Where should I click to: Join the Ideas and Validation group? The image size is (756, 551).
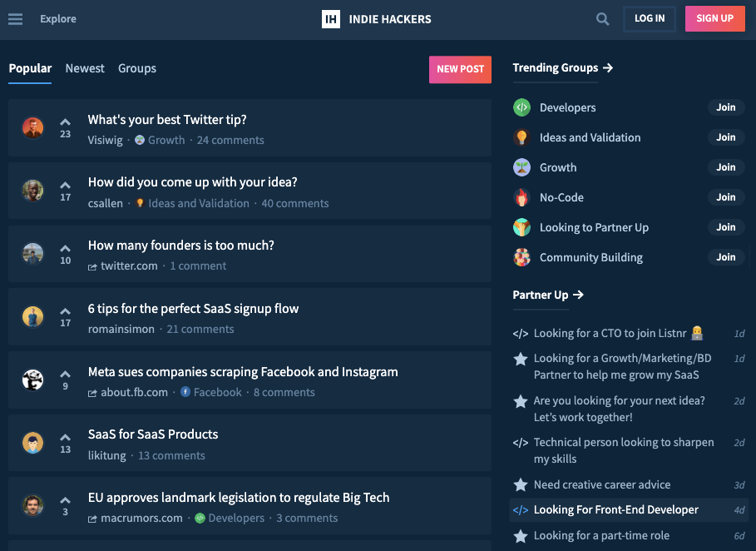(x=725, y=137)
